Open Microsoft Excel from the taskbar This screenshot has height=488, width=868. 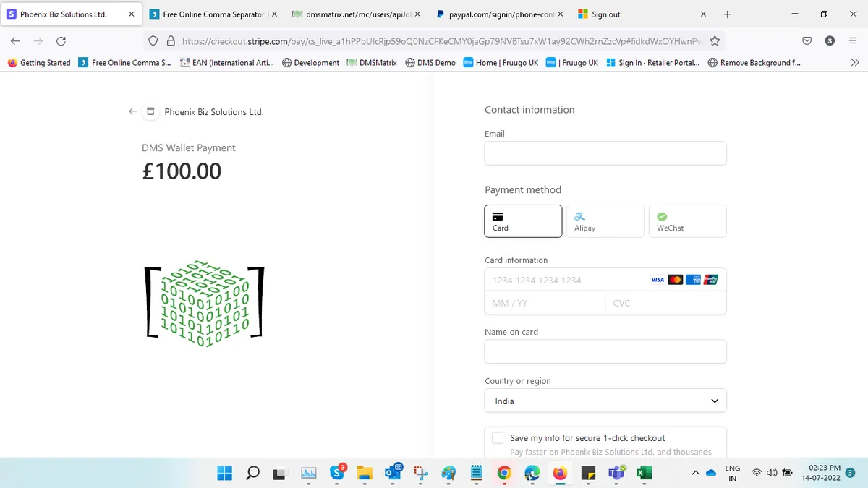(x=644, y=473)
